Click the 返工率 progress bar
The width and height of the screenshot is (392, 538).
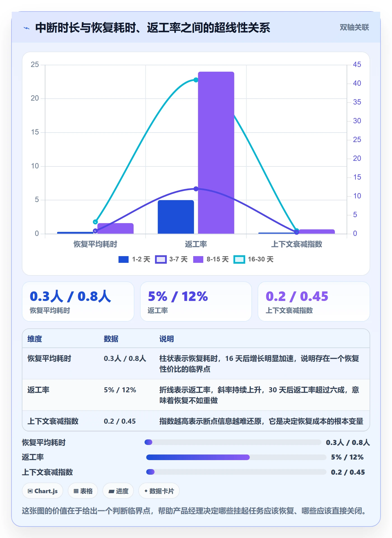pyautogui.click(x=236, y=457)
